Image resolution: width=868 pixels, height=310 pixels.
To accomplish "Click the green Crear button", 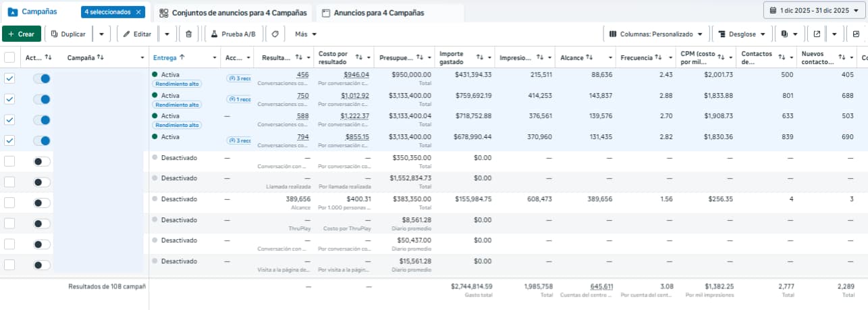I will 22,34.
